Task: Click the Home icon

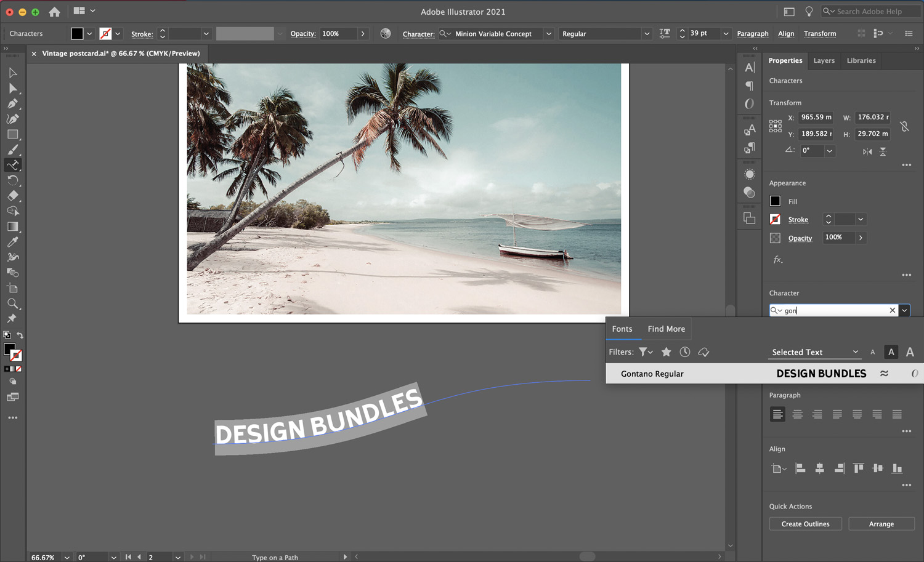Action: (54, 12)
